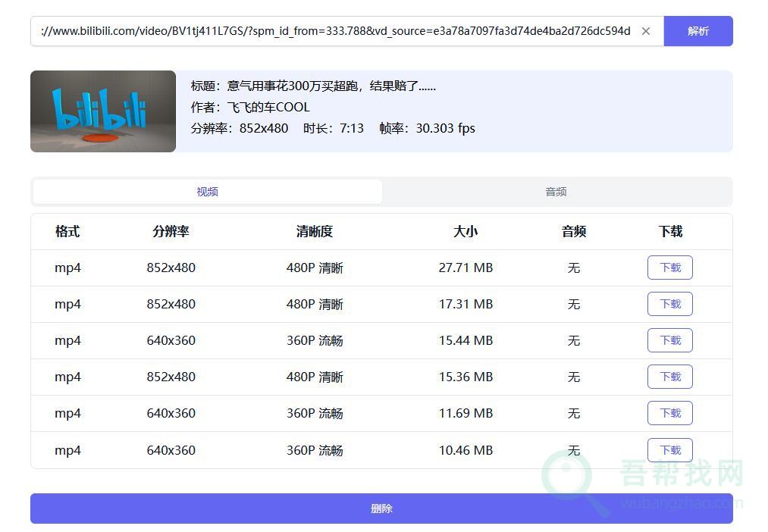
Task: Click the 解析 parse button
Action: tap(697, 31)
